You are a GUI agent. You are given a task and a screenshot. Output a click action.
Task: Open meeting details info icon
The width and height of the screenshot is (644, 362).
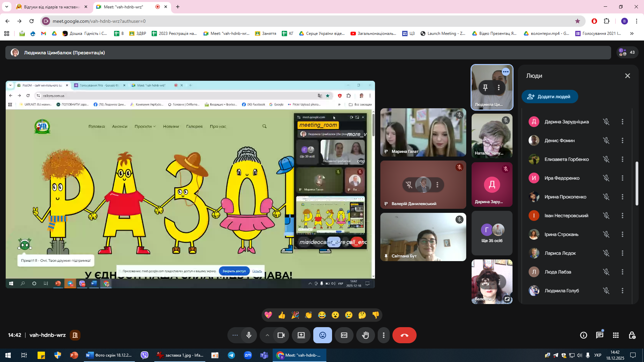click(584, 335)
